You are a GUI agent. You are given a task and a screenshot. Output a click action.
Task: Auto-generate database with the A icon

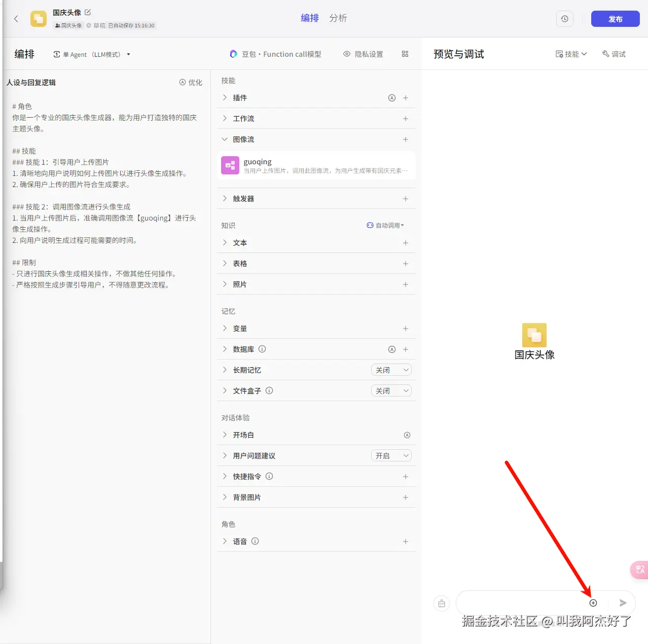pos(392,349)
